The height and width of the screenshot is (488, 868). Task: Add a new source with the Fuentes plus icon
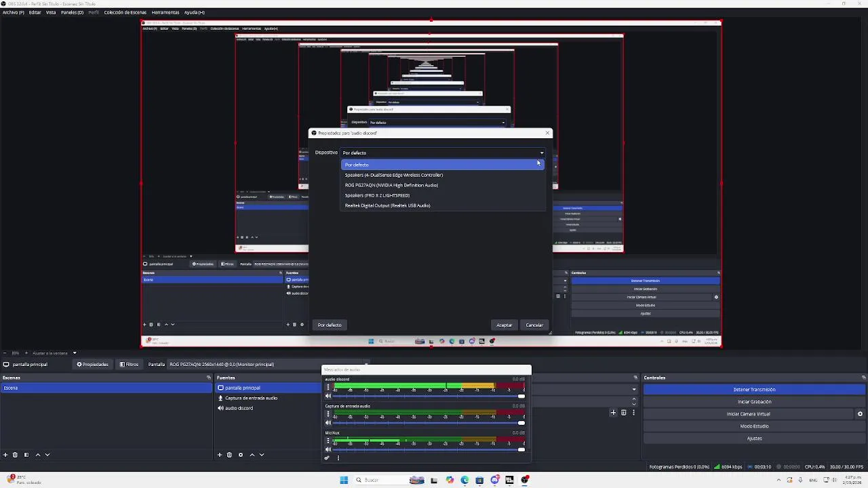coord(220,455)
